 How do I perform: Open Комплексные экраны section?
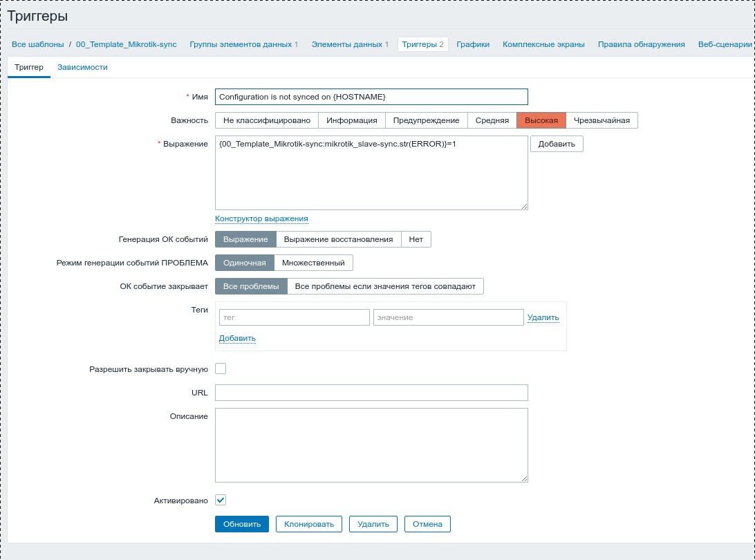point(543,44)
